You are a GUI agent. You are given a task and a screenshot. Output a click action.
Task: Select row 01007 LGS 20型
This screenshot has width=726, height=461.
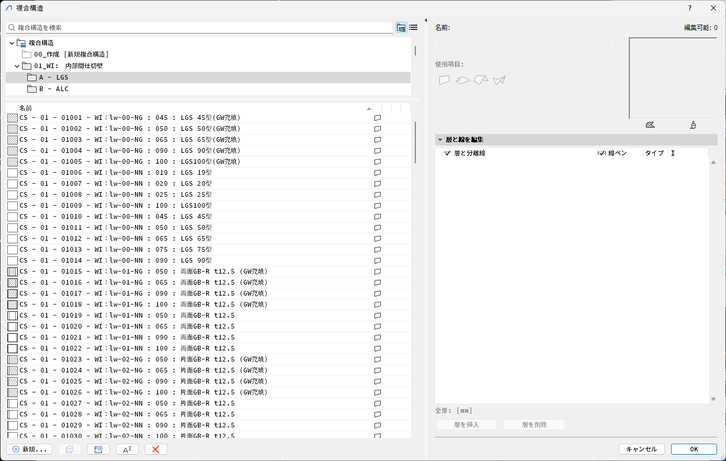(208, 184)
